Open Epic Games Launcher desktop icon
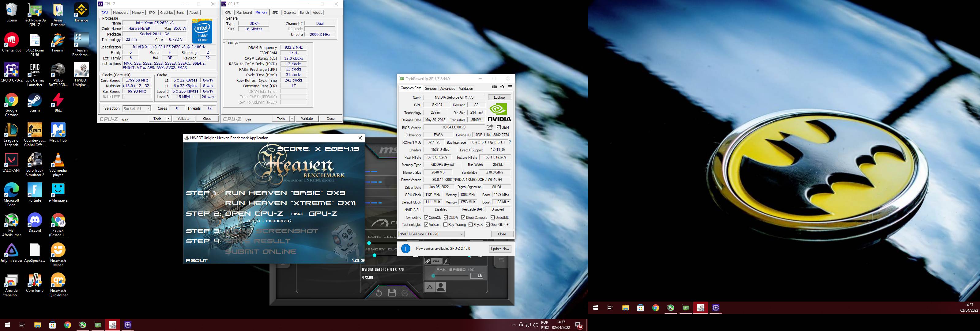 click(x=35, y=75)
